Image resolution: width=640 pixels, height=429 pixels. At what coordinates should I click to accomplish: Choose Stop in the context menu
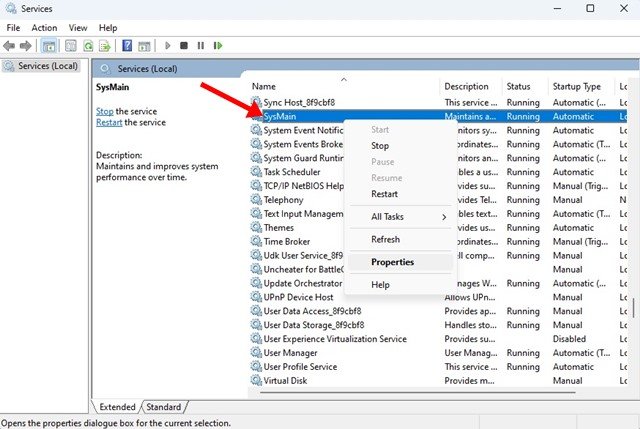[x=400, y=146]
